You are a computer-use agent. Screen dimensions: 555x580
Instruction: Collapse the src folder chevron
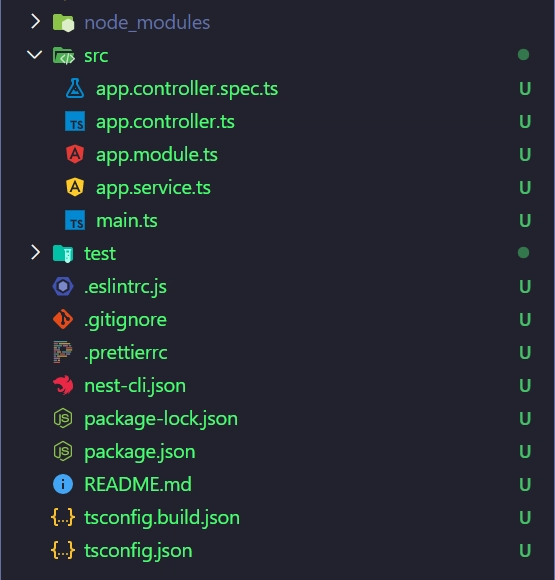(35, 55)
